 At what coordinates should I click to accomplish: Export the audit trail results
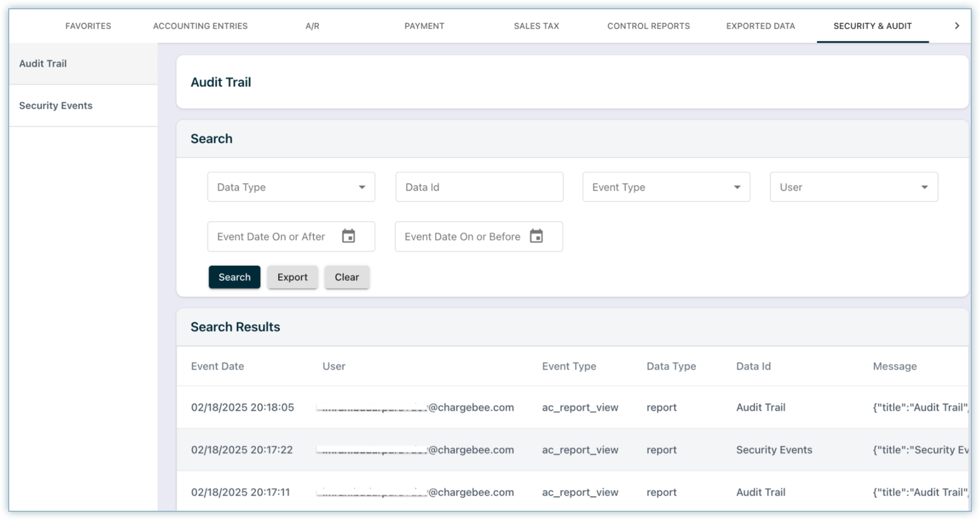click(x=292, y=277)
